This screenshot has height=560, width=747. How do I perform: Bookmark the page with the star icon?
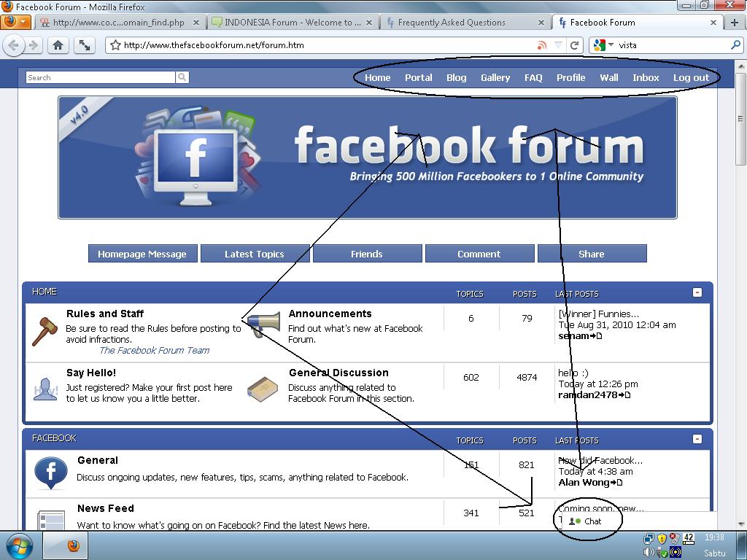pyautogui.click(x=115, y=45)
